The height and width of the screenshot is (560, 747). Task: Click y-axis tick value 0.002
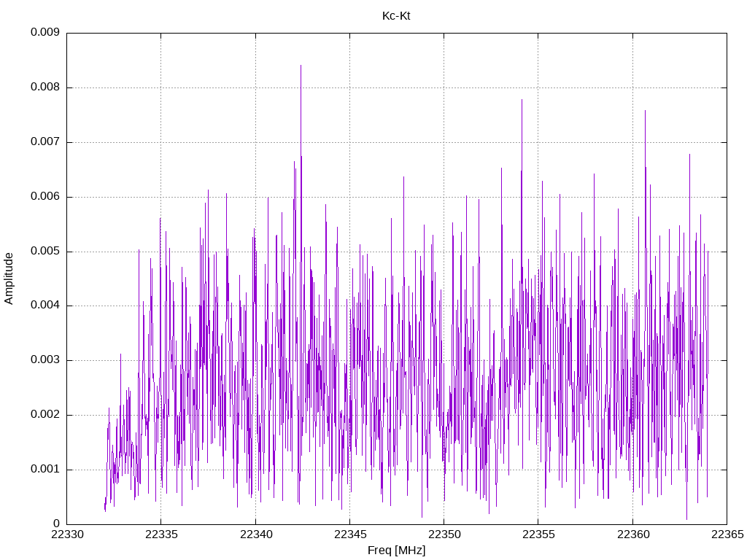(45, 415)
